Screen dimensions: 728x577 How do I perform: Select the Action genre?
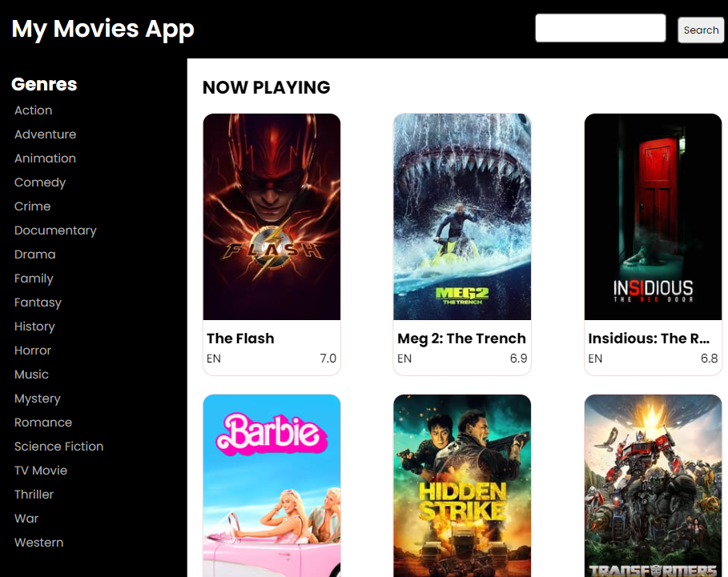tap(33, 110)
